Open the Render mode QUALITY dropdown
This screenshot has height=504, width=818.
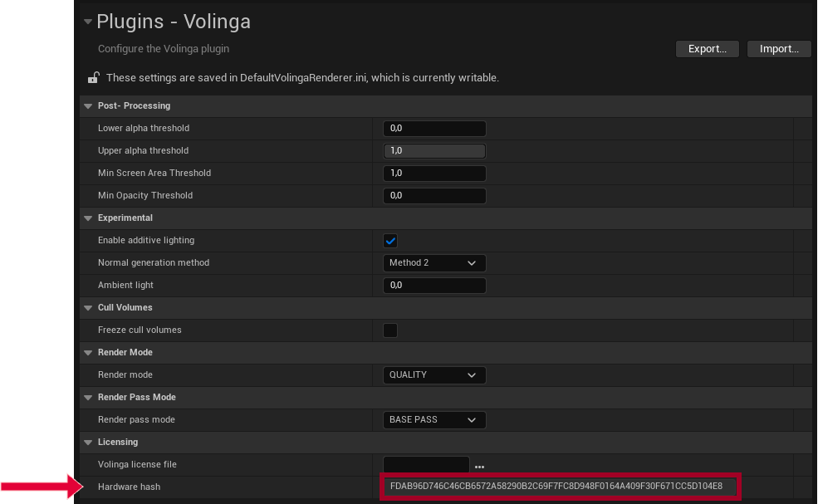(434, 375)
